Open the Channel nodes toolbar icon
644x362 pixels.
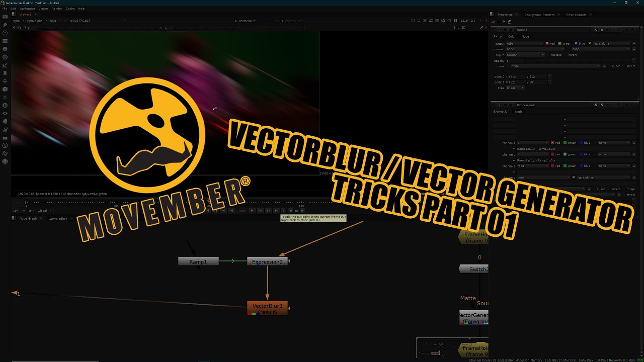(x=5, y=41)
